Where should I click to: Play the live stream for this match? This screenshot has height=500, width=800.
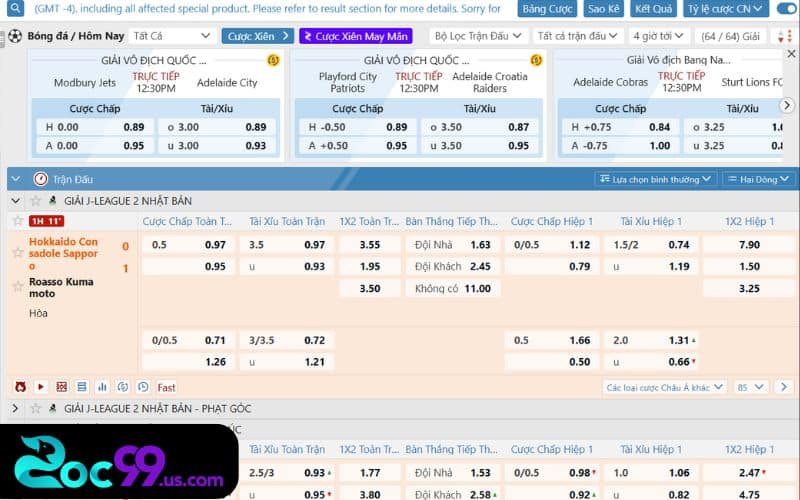point(41,387)
